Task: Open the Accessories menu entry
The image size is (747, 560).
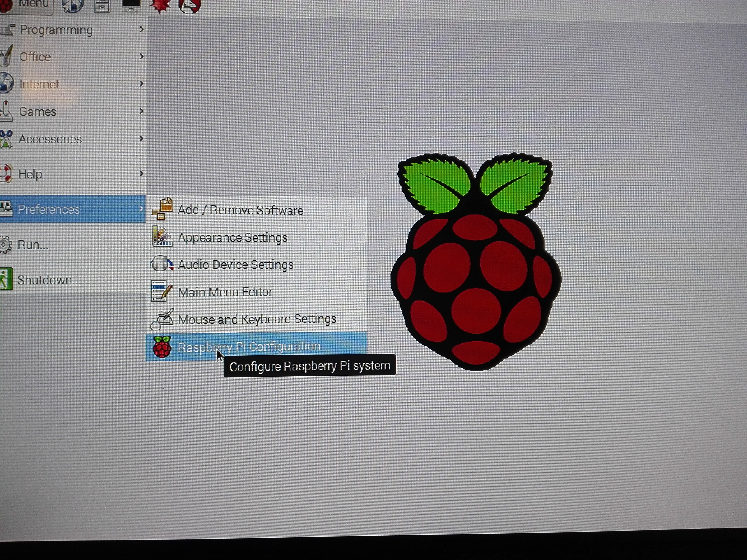Action: [x=73, y=139]
